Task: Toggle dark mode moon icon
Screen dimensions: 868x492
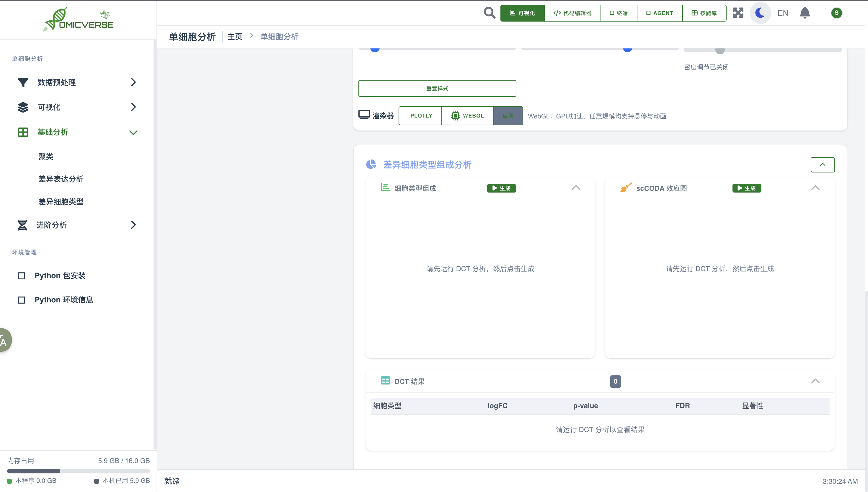Action: pyautogui.click(x=760, y=13)
